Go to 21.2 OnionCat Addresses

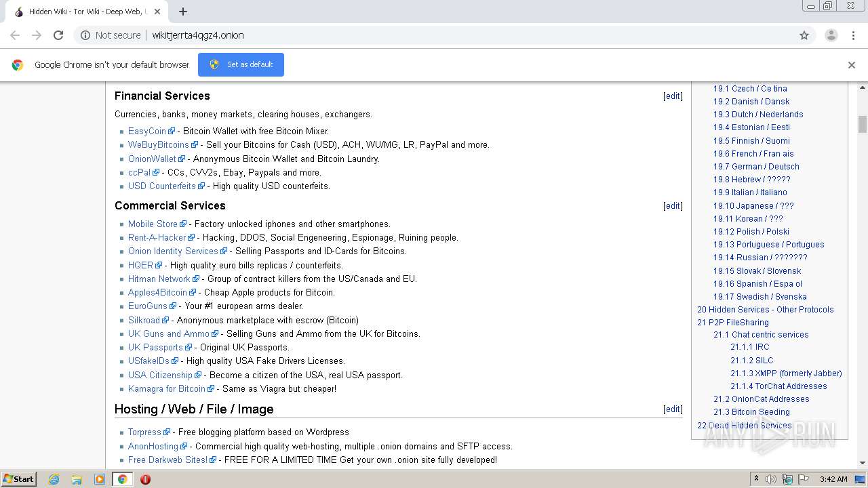761,399
